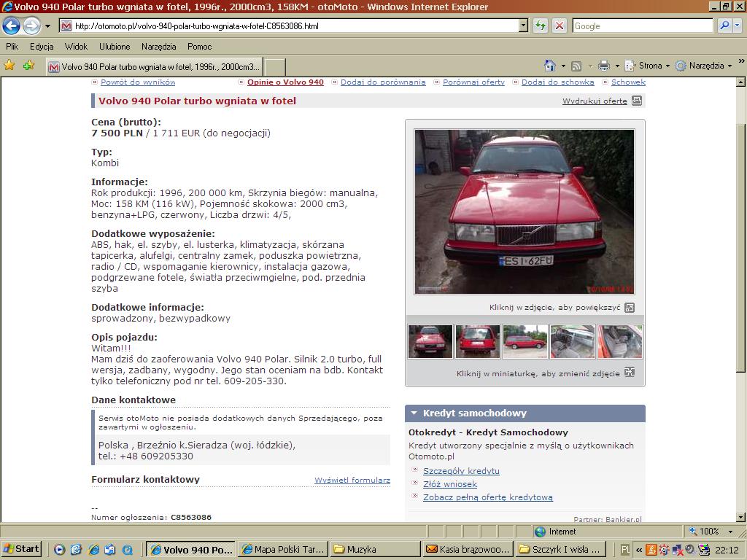Click the enlarge photo icon
The height and width of the screenshot is (560, 747).
(x=630, y=308)
